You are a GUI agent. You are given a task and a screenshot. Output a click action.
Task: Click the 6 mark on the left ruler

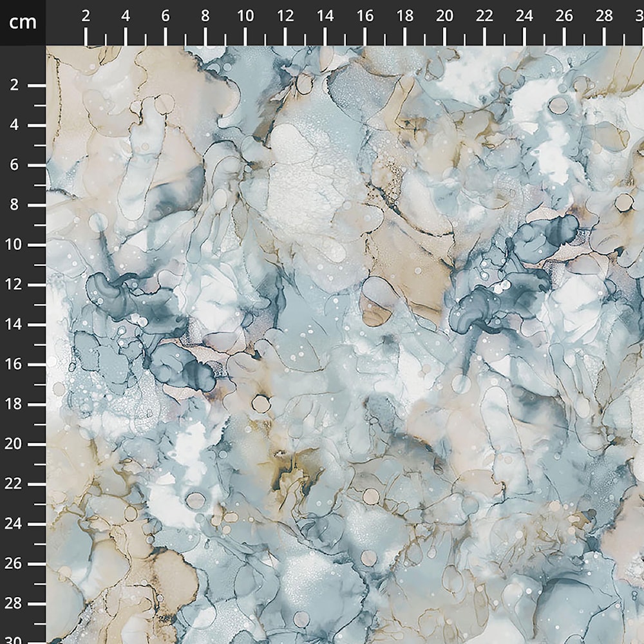tap(14, 165)
